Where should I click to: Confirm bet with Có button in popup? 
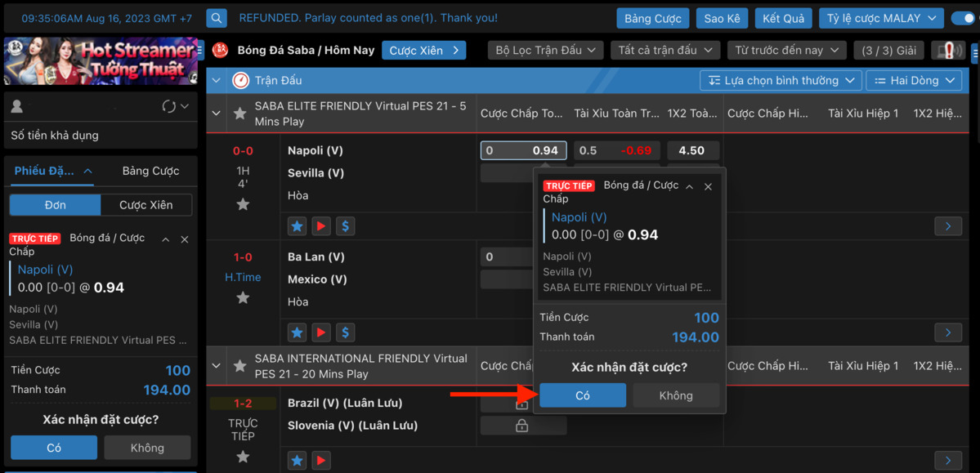point(583,395)
